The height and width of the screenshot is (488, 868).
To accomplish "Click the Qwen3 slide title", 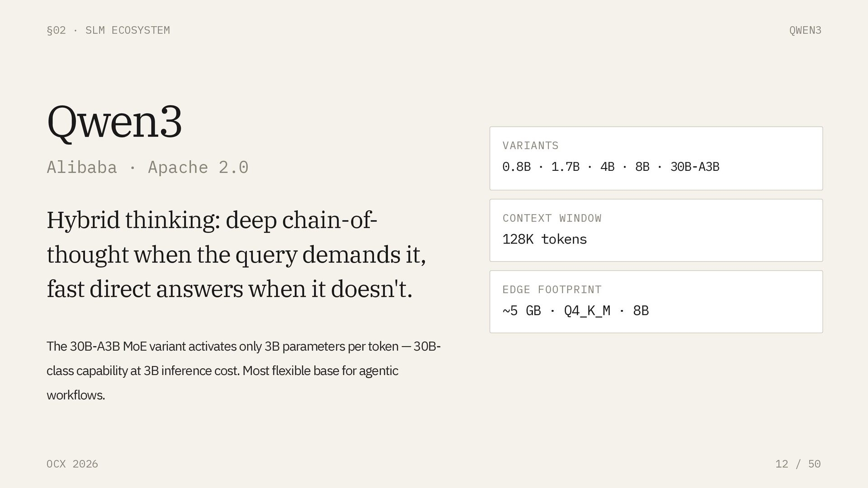I will (x=114, y=122).
